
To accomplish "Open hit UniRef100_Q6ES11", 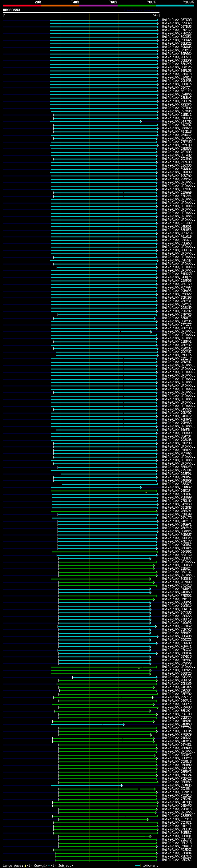I will pos(177,57).
